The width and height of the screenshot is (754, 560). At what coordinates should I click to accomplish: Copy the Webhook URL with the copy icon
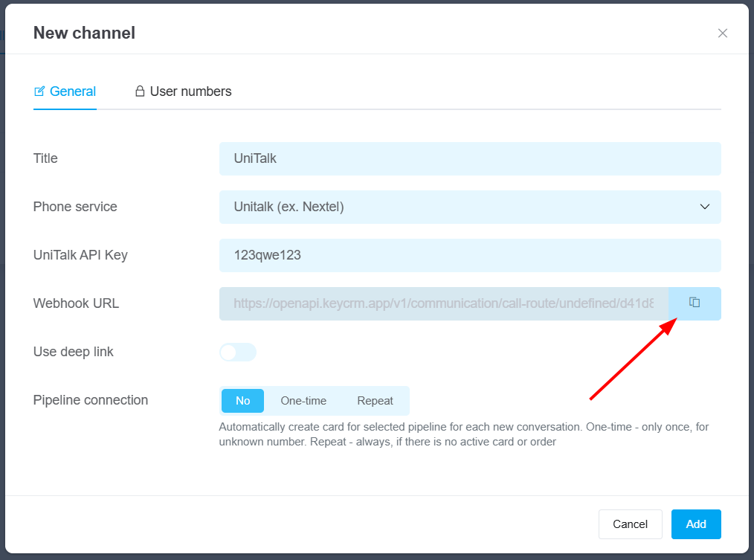(x=695, y=303)
